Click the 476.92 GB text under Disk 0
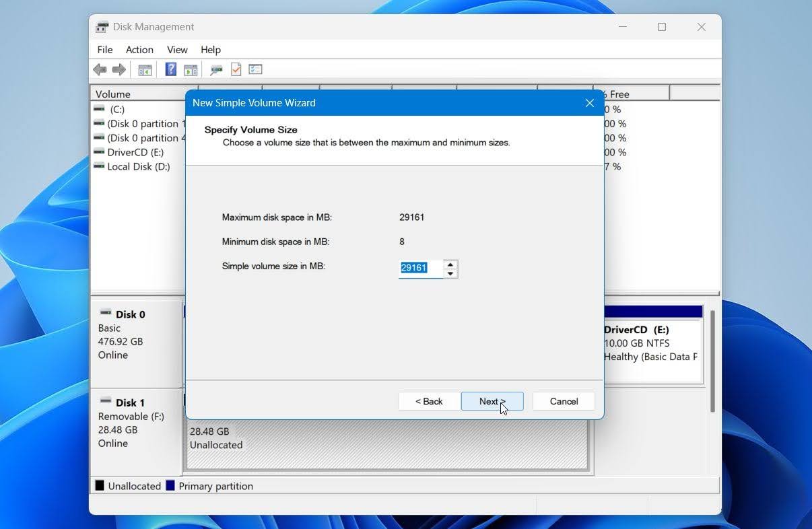Viewport: 812px width, 529px height. click(121, 341)
